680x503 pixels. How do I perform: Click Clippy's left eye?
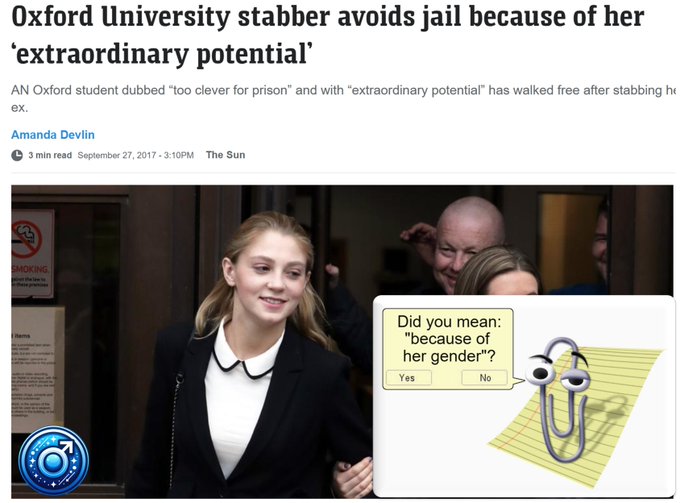[x=541, y=373]
